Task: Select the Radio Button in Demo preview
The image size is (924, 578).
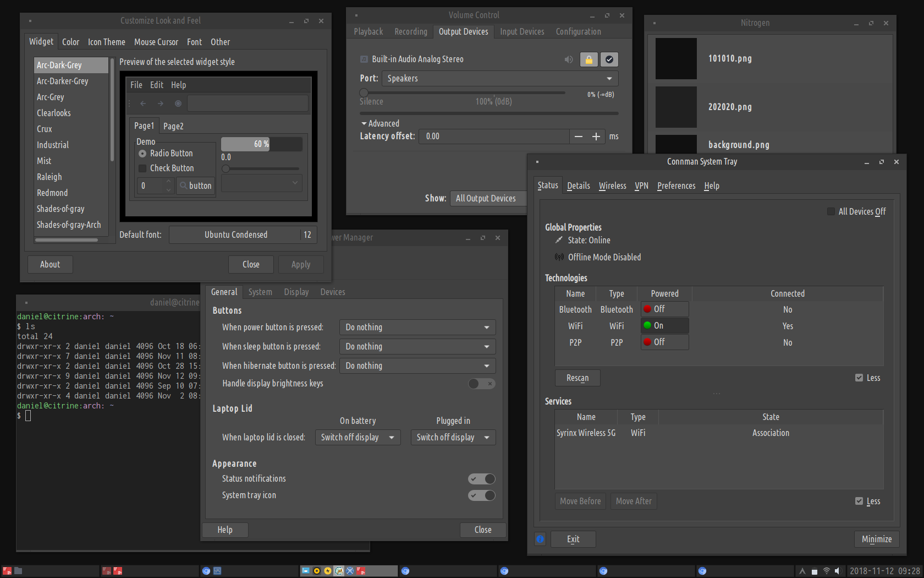Action: pos(142,154)
